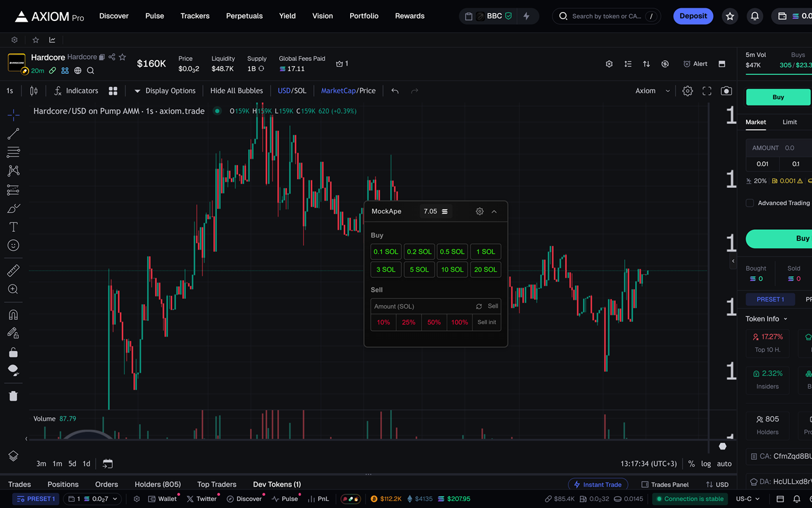This screenshot has height=508, width=812.
Task: Pick the ruler measure tool
Action: pos(13,271)
